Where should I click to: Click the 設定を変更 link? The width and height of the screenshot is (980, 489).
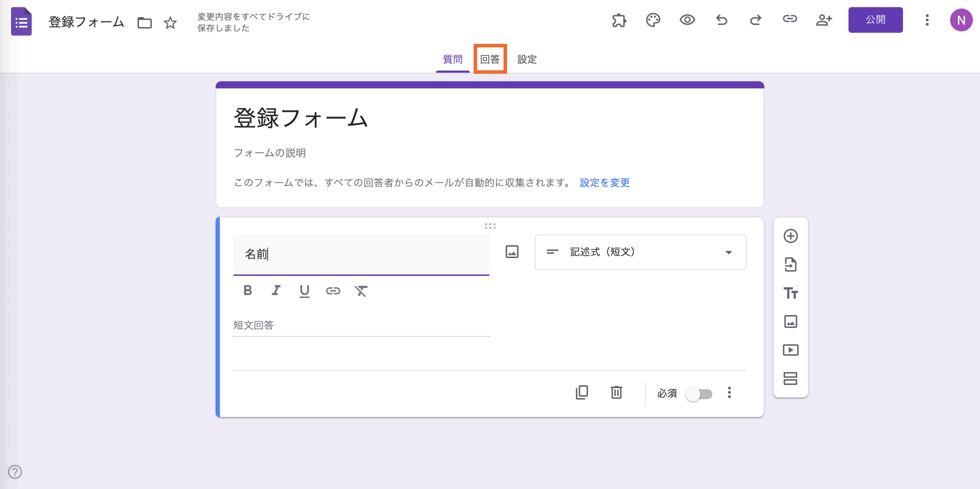pos(604,183)
